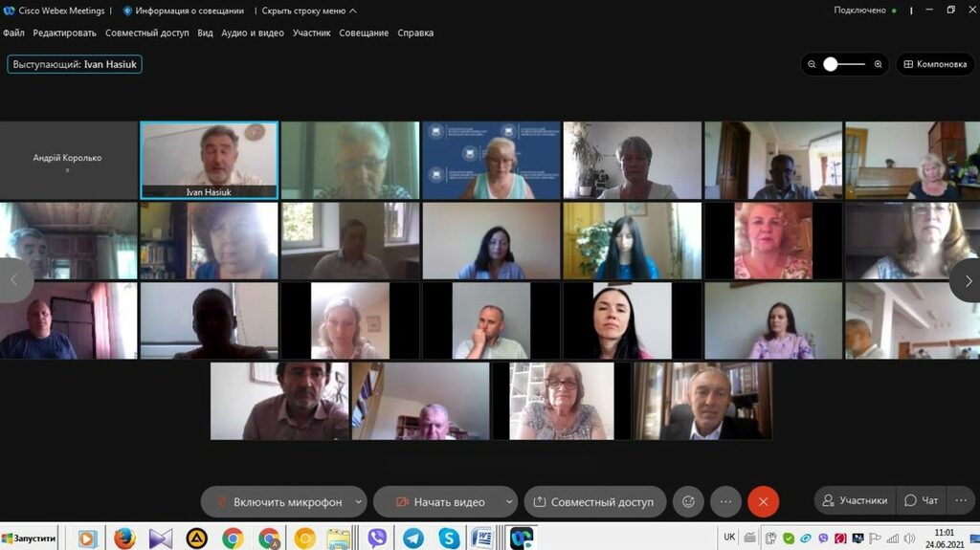This screenshot has height=550, width=980.
Task: Open the reactions smiley icon
Action: click(x=687, y=502)
